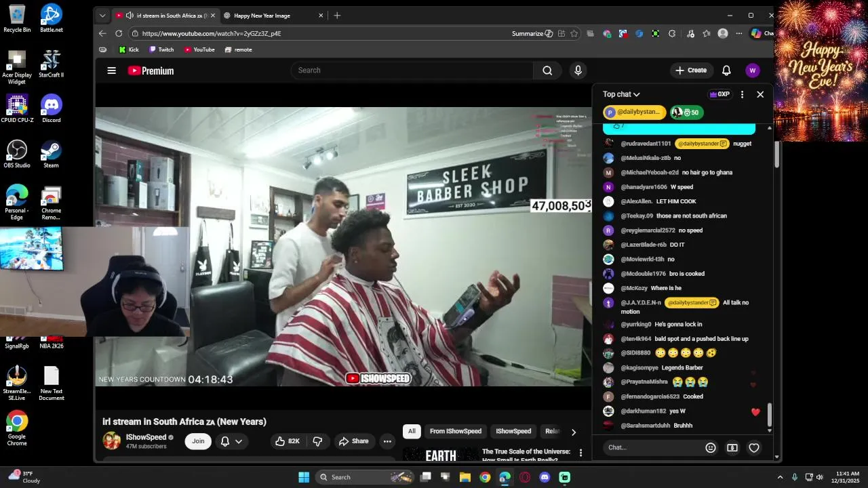Image resolution: width=868 pixels, height=488 pixels.
Task: Select the irl stream in South Africa tab
Action: tap(167, 16)
